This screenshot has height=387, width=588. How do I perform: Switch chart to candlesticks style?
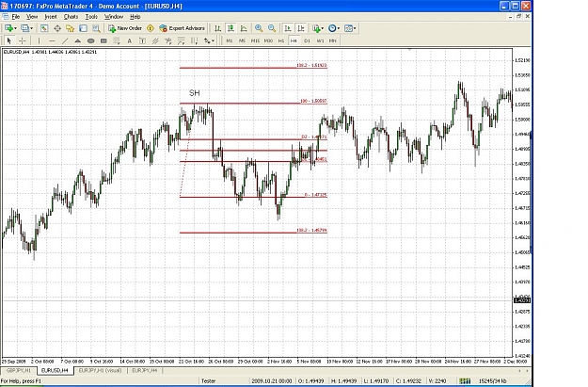click(x=230, y=28)
